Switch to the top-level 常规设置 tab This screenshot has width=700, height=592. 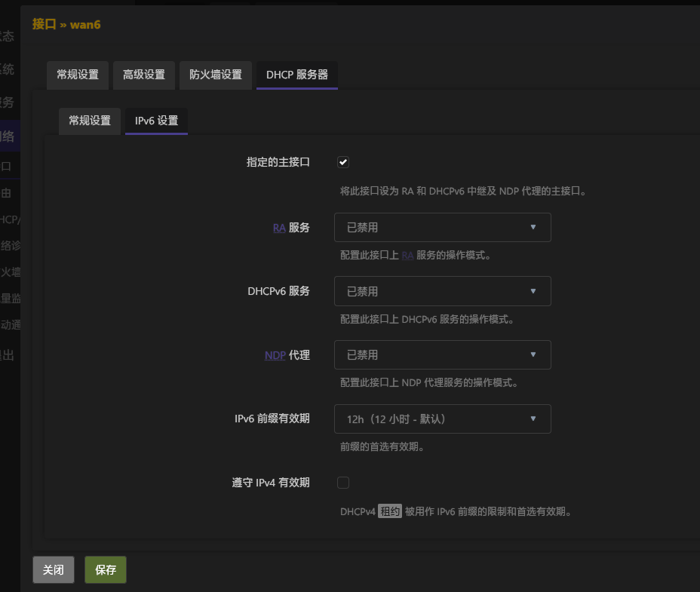[x=78, y=75]
